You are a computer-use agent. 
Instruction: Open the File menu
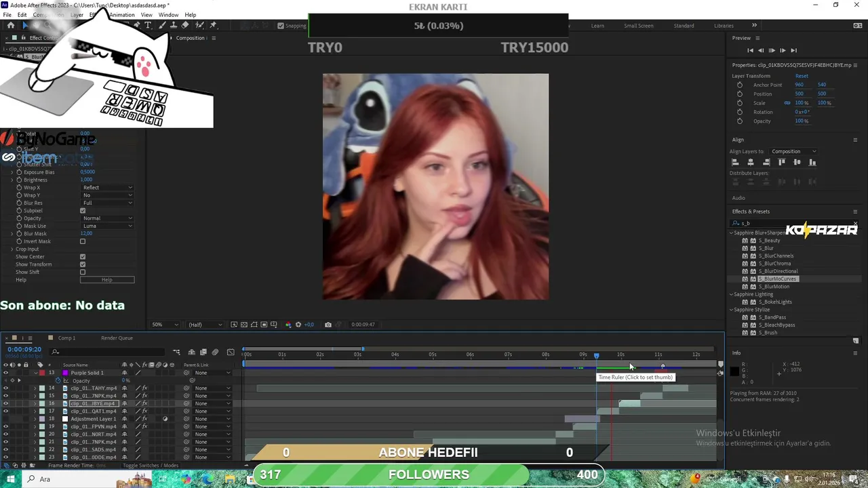pyautogui.click(x=7, y=15)
